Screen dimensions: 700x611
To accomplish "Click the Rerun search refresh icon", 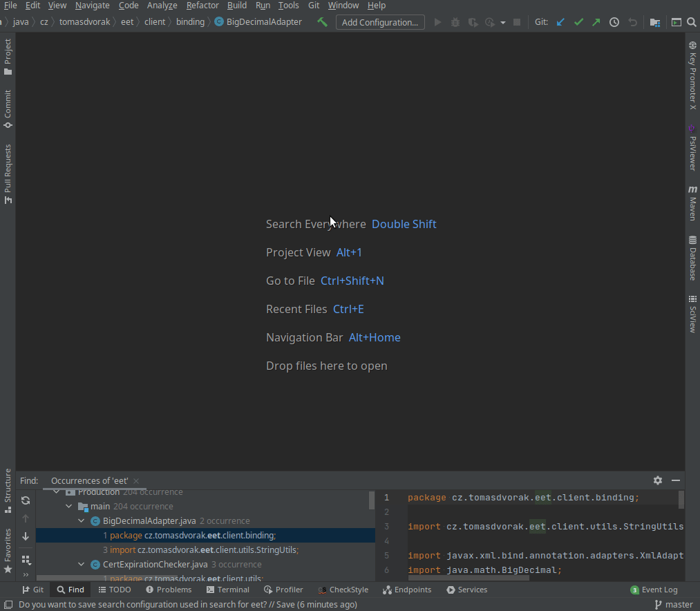I will pyautogui.click(x=26, y=500).
